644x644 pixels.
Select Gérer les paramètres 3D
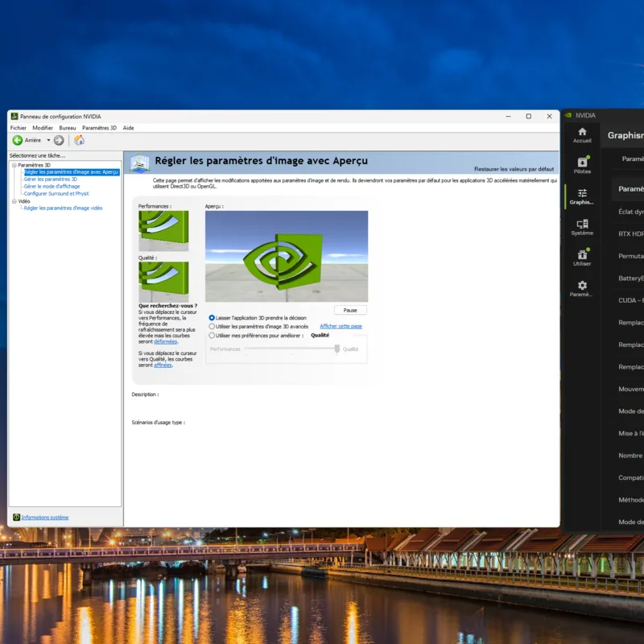tap(51, 179)
